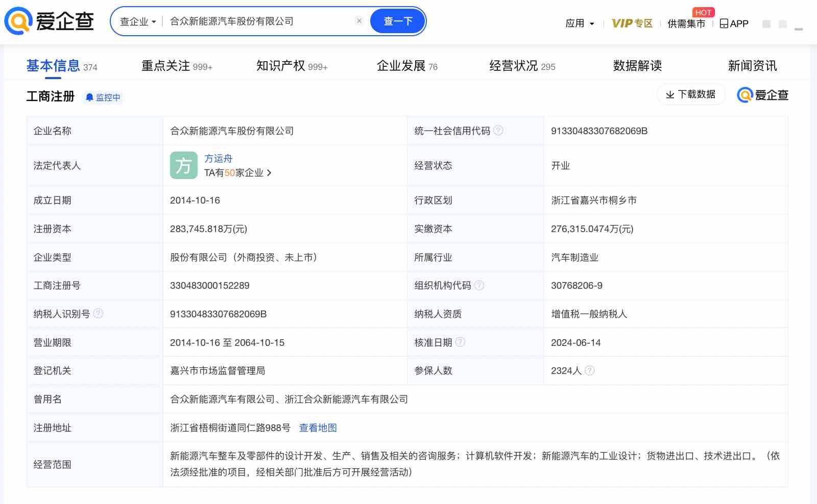
Task: Toggle the 监控中 monitoring badge
Action: pyautogui.click(x=103, y=97)
